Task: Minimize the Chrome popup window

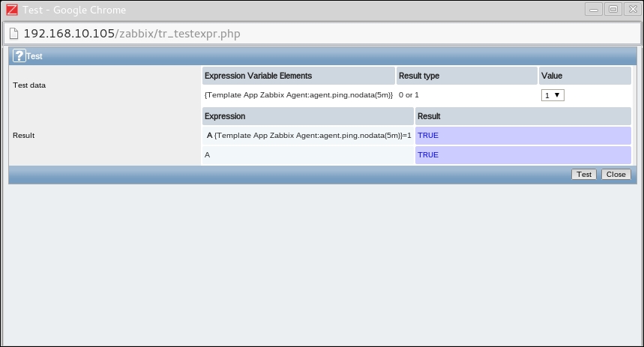Action: pos(595,10)
